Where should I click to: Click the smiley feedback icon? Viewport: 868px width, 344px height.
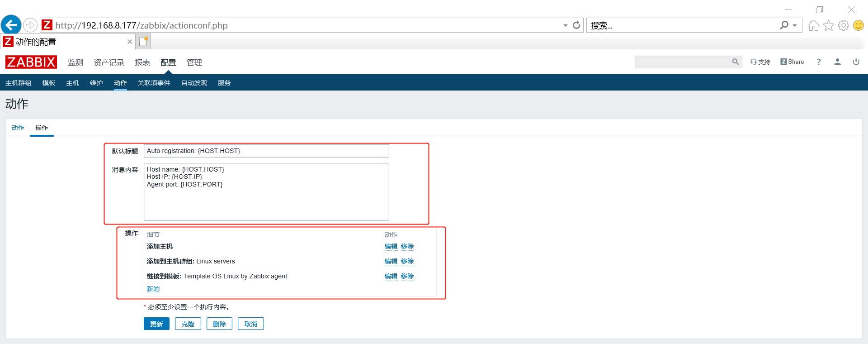(858, 25)
